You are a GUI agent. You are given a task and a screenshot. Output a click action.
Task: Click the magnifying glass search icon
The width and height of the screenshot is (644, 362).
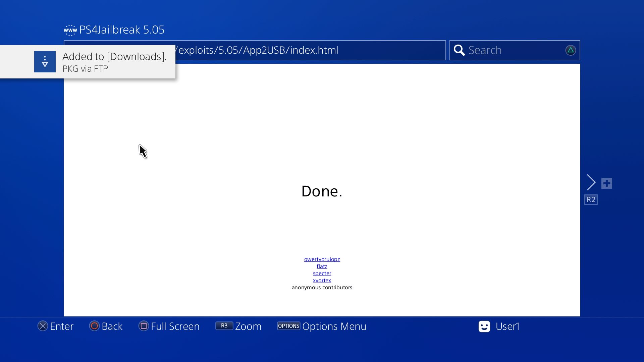[x=459, y=50]
